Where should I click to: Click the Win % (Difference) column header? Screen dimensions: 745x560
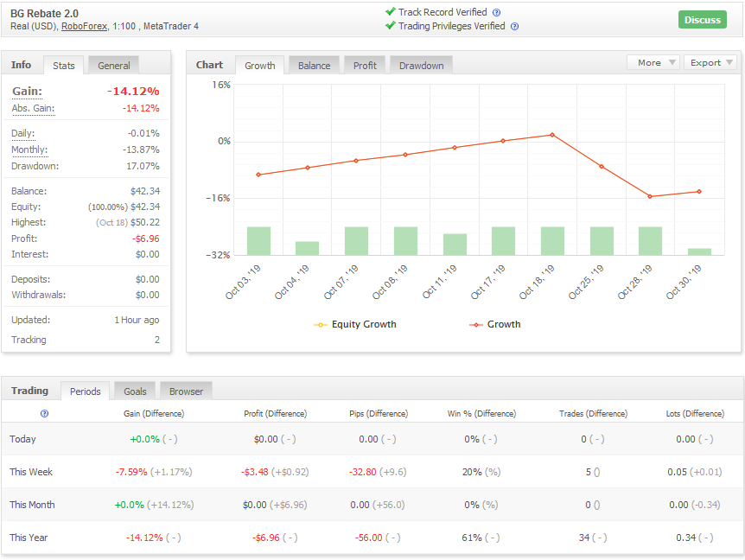point(481,414)
